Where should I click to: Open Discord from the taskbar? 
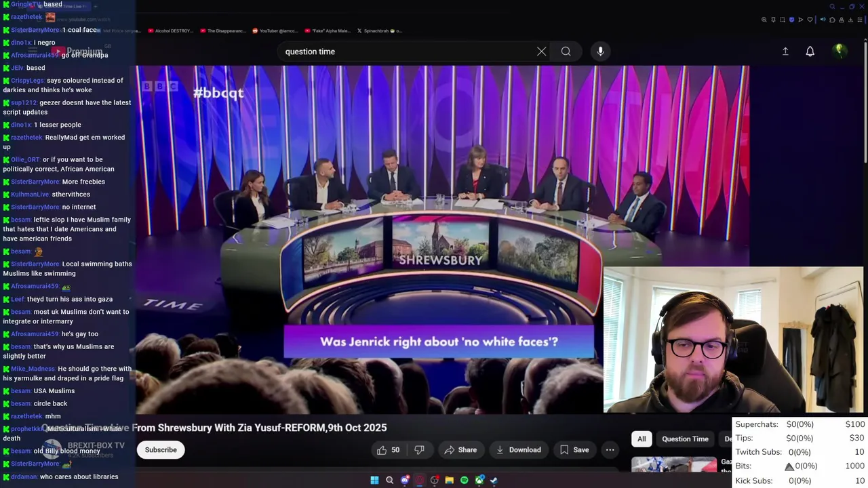(405, 480)
